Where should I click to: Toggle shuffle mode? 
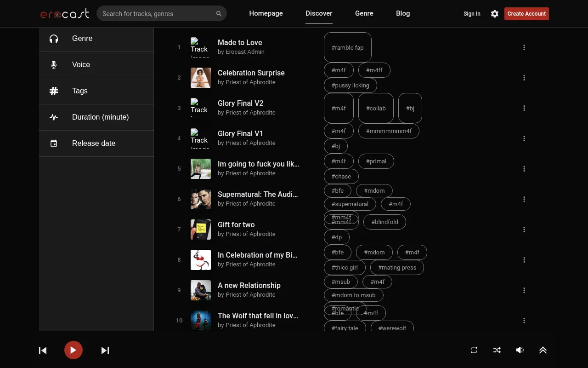(497, 350)
